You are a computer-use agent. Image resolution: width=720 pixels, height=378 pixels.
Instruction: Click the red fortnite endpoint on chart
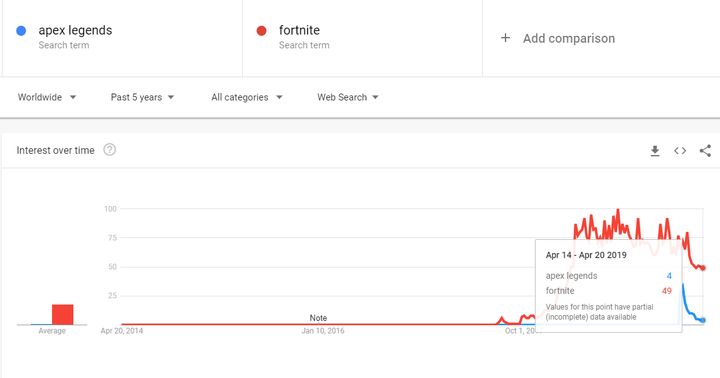point(703,268)
